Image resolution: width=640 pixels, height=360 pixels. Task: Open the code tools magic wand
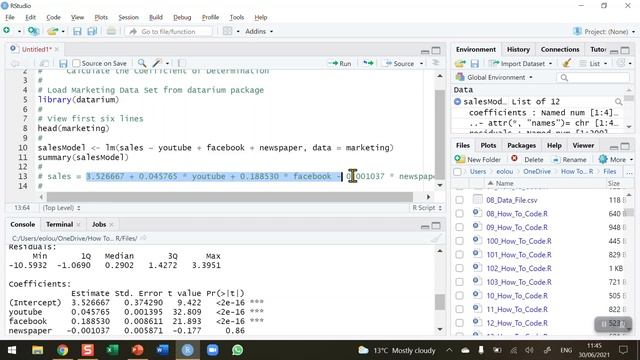click(157, 63)
